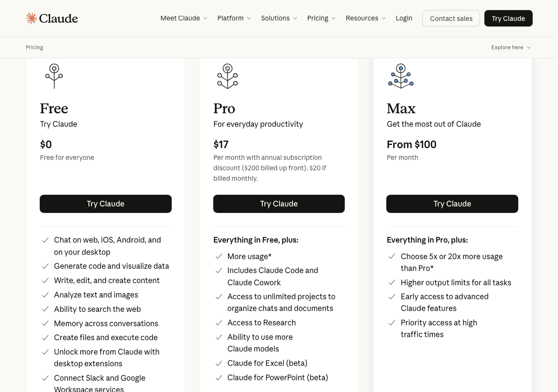Open the Solutions menu

coord(279,18)
